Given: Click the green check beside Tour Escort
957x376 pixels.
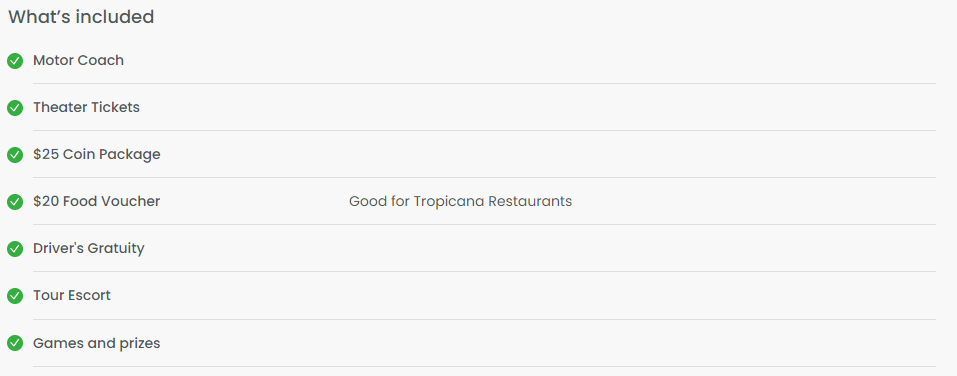Looking at the screenshot, I should (x=15, y=296).
